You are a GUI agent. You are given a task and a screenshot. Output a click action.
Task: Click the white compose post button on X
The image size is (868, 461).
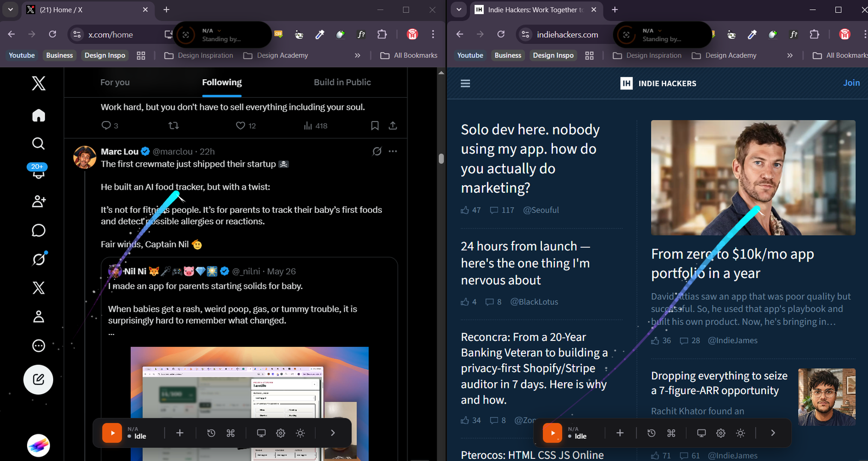click(38, 380)
